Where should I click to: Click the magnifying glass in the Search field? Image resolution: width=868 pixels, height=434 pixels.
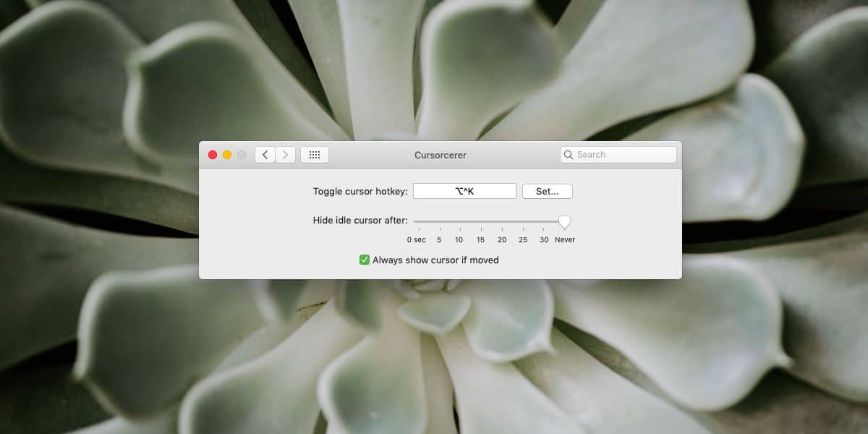569,154
